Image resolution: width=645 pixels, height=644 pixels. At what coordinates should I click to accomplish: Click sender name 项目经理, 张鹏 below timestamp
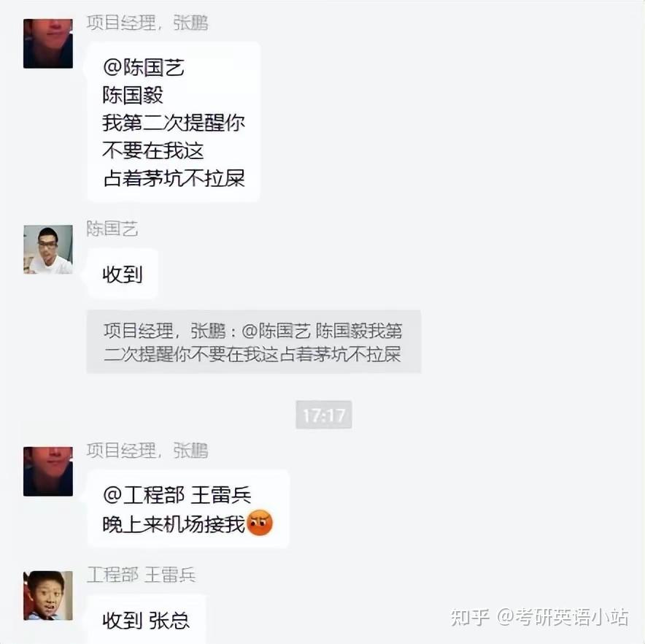pyautogui.click(x=147, y=451)
